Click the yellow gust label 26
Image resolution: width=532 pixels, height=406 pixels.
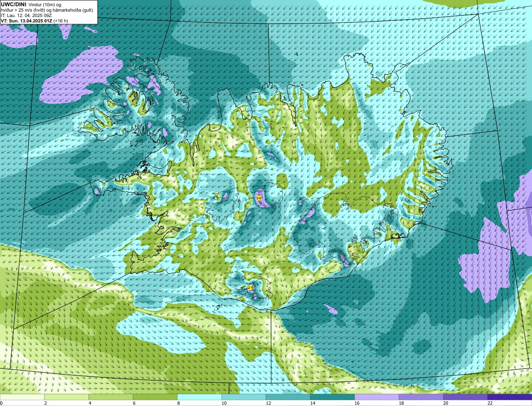pyautogui.click(x=259, y=198)
